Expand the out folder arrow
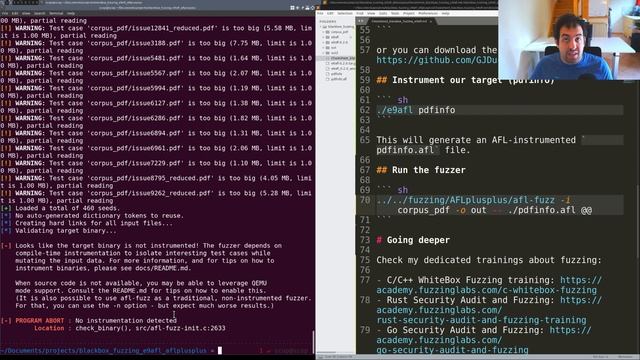 324,48
